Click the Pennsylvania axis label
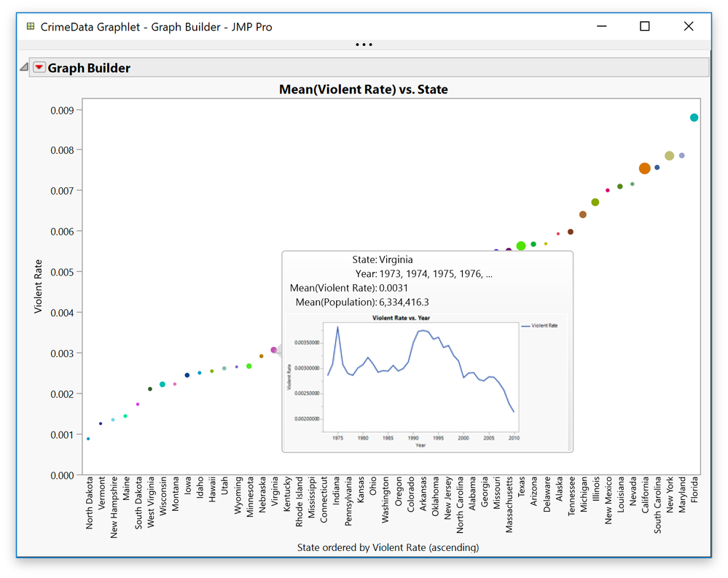 pos(348,501)
